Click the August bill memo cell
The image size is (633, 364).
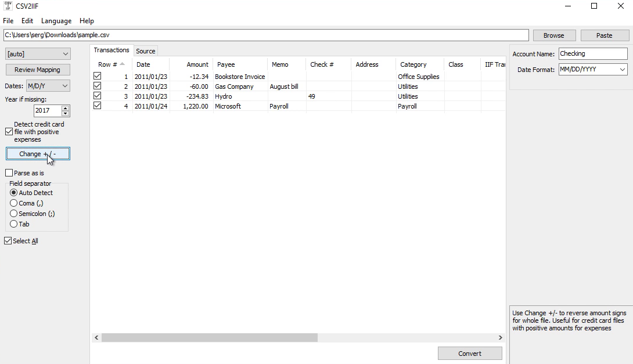tap(287, 87)
